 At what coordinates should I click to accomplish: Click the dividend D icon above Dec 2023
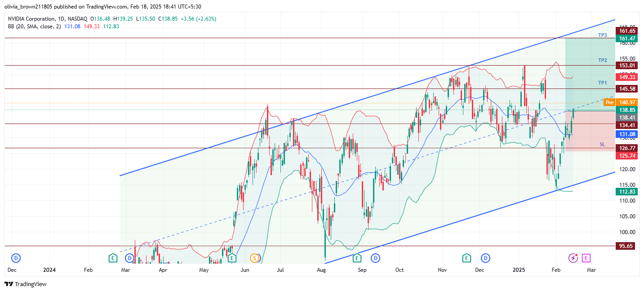coord(16,258)
